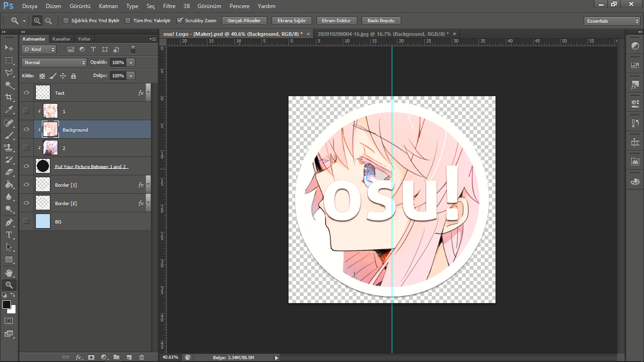Enable Tüm Pnc Yaknlştr checkbox
This screenshot has width=644, height=362.
tap(128, 21)
